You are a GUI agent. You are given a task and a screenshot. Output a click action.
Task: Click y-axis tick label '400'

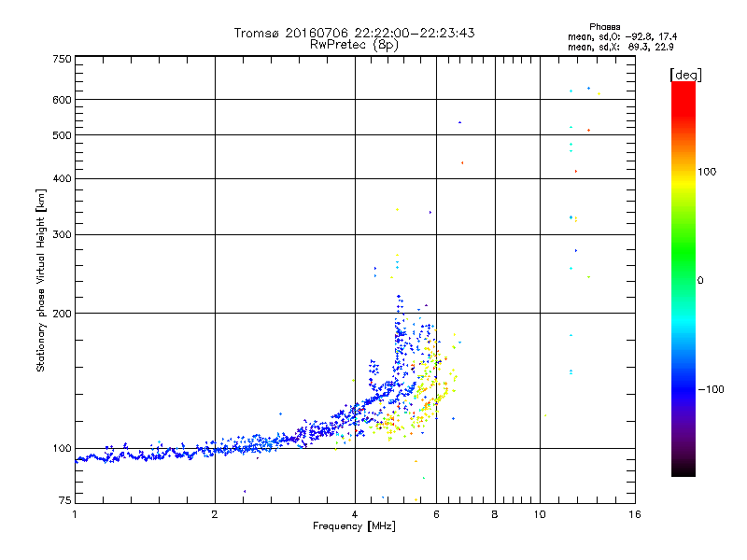tap(62, 179)
